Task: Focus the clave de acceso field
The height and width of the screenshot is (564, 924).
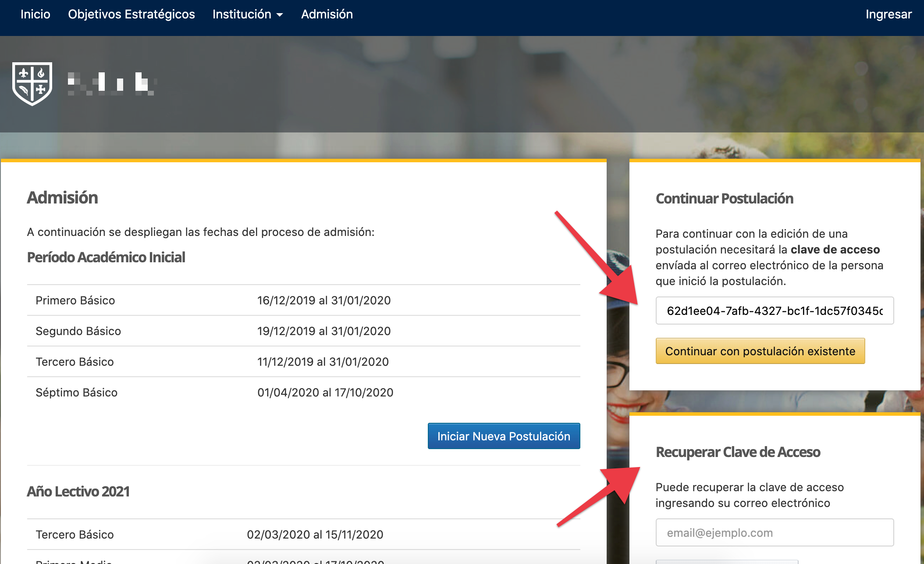Action: [774, 311]
